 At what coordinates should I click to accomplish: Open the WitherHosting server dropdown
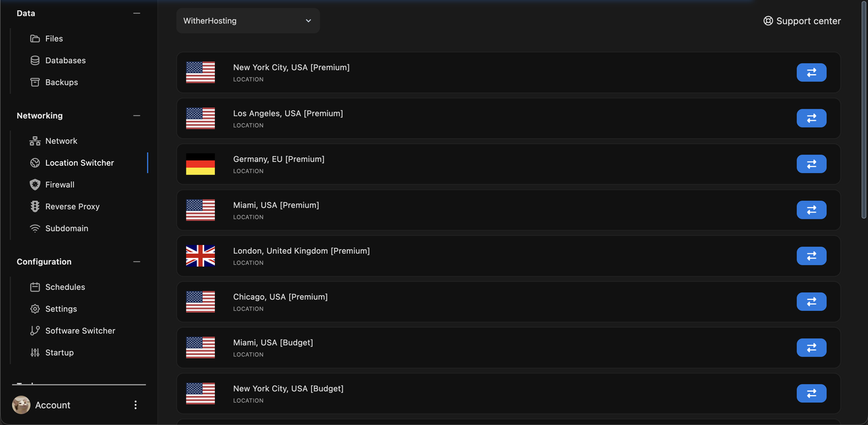248,21
